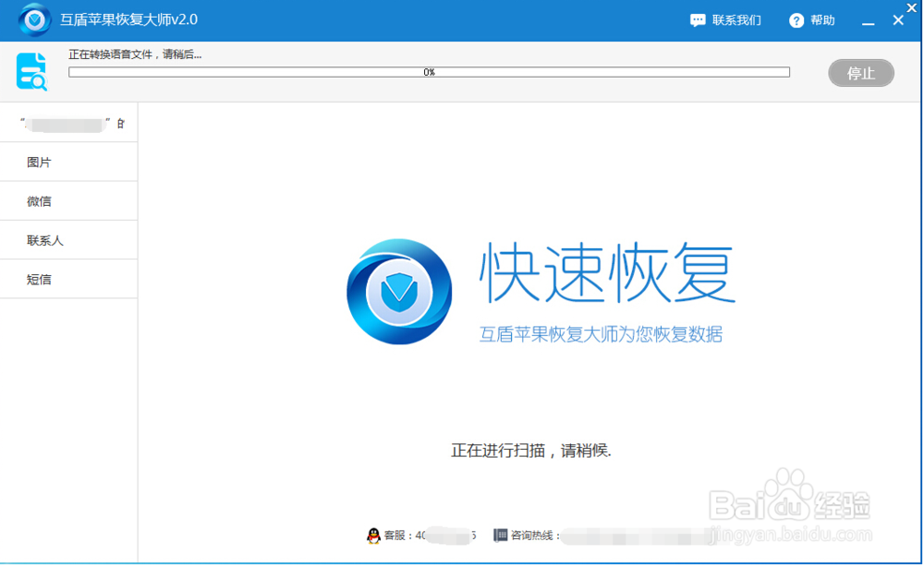Open the 帮助 link in the title bar
This screenshot has height=566, width=924.
pos(821,19)
